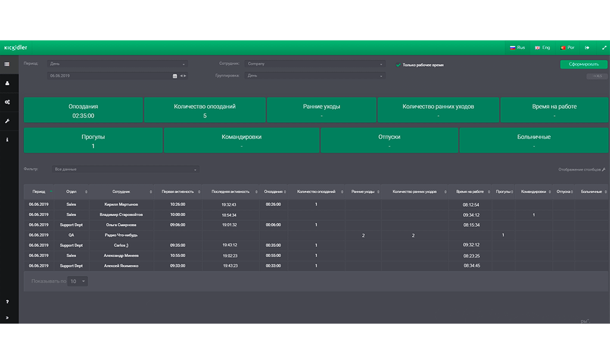Export report with the XLS button

(x=597, y=76)
